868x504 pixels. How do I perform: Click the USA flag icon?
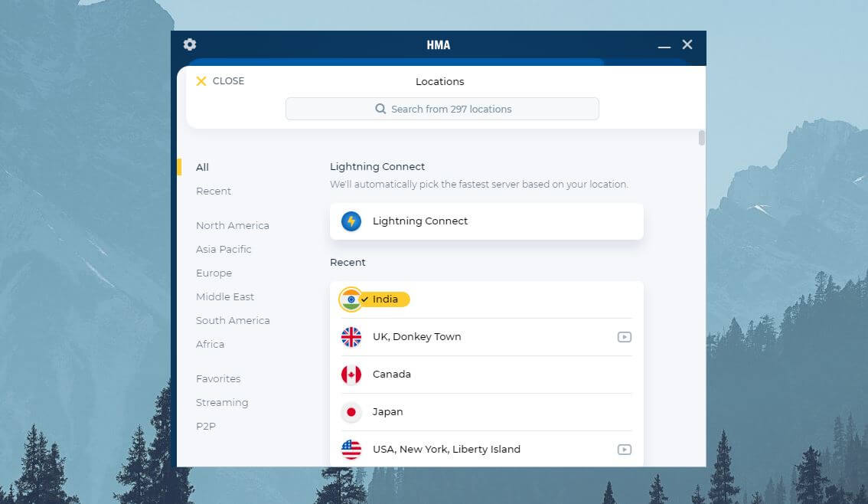click(x=351, y=449)
